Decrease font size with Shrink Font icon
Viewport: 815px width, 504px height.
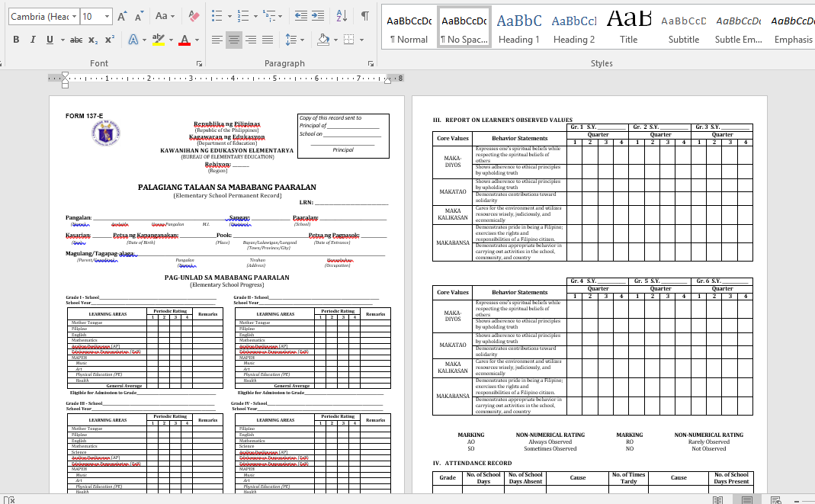[x=139, y=17]
